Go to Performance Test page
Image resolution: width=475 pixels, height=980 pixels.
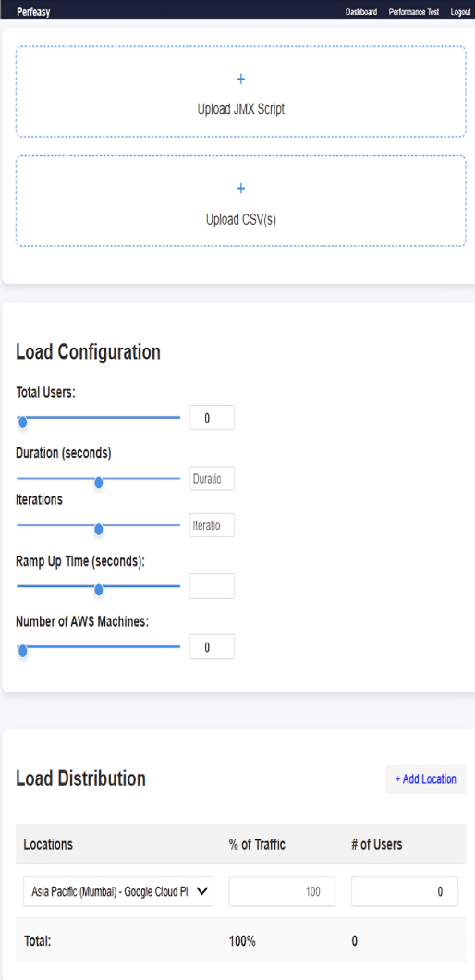[414, 12]
